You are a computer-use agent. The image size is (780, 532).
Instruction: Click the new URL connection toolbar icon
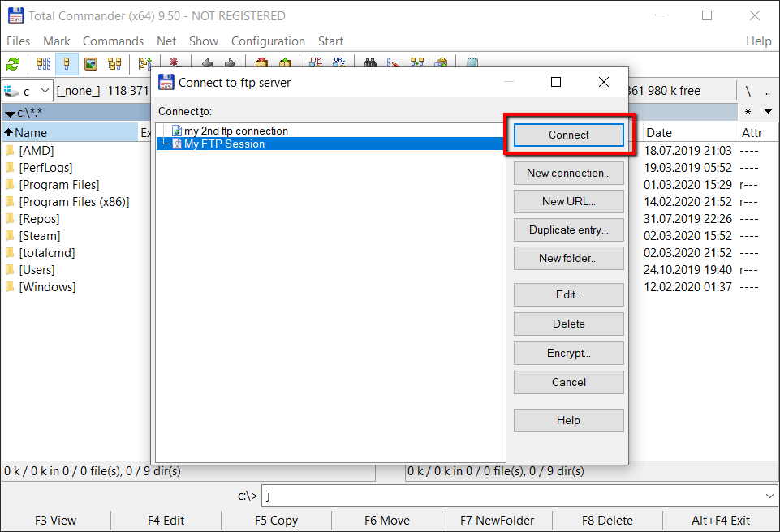click(339, 62)
